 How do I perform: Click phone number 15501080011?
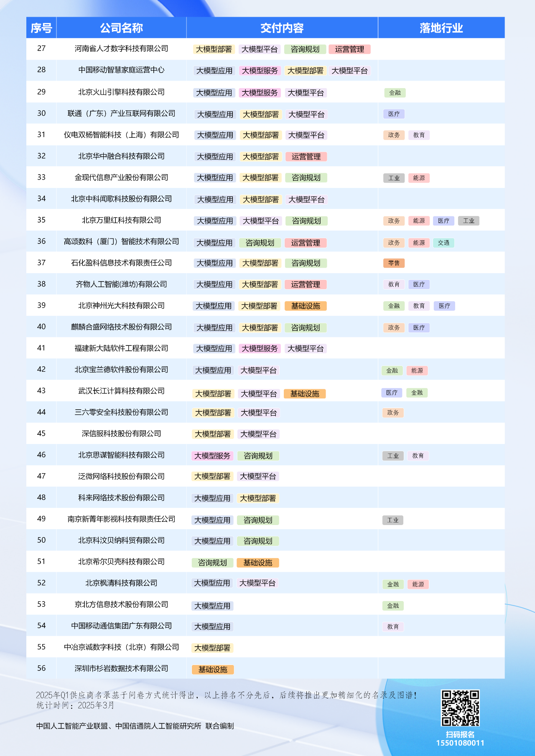[x=460, y=743]
